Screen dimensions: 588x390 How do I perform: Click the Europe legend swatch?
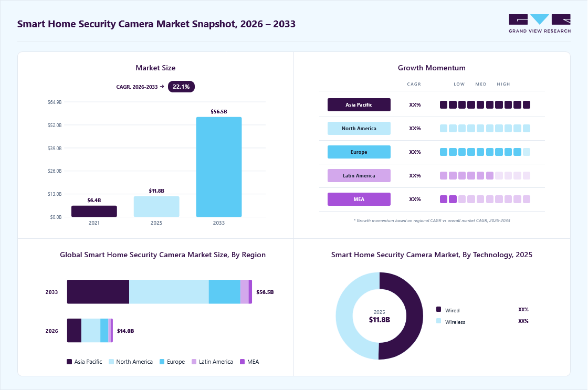(x=162, y=362)
